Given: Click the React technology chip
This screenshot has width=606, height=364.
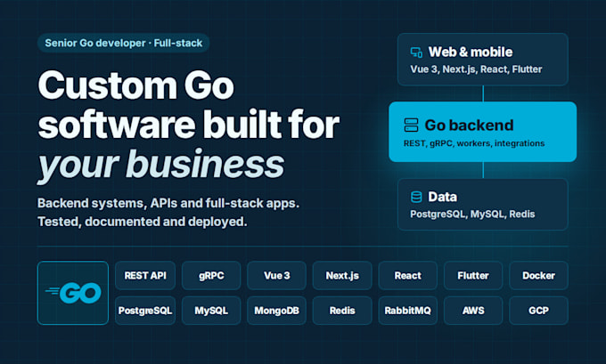Looking at the screenshot, I should [408, 276].
